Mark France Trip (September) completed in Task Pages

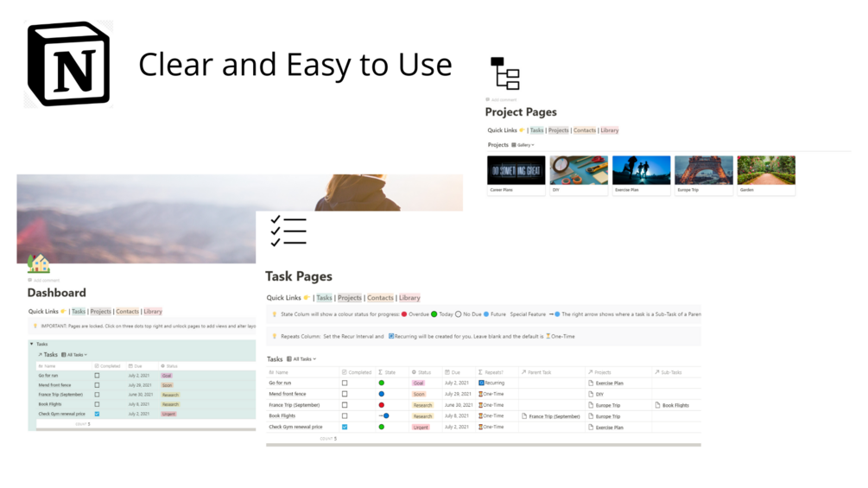pos(345,405)
